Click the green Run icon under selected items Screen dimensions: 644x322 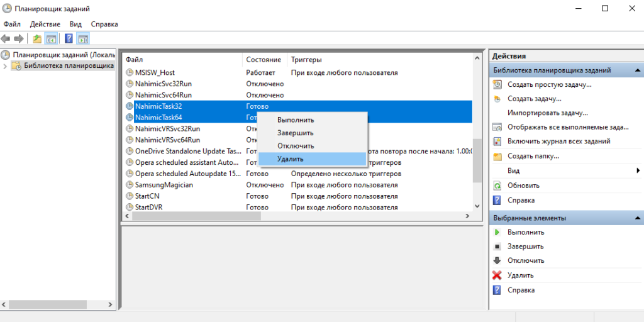coord(497,232)
